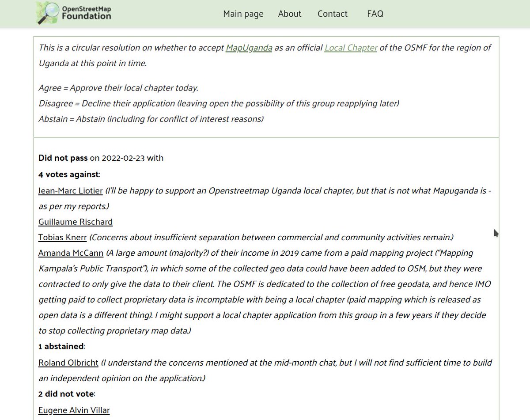
Task: Open the Contact page
Action: (333, 14)
